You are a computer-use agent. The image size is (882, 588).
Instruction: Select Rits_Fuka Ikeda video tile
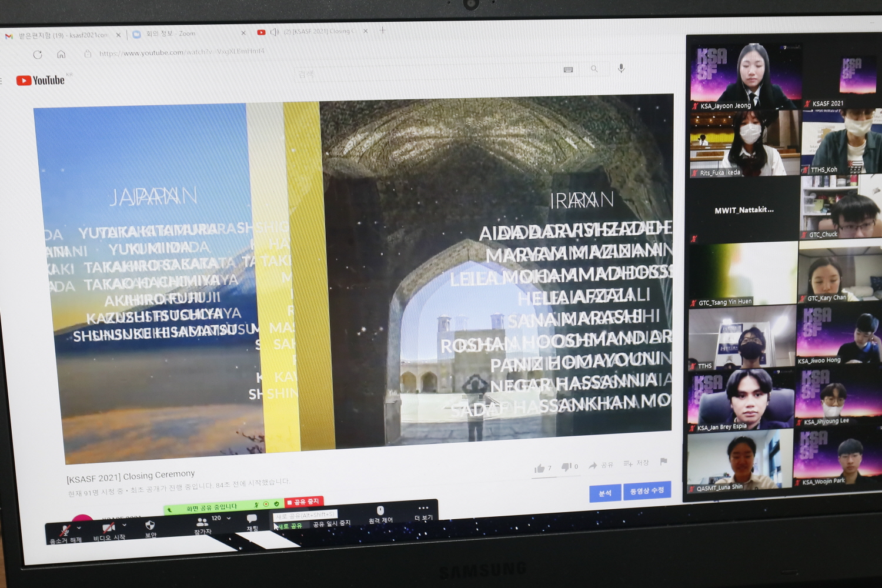[x=745, y=143]
